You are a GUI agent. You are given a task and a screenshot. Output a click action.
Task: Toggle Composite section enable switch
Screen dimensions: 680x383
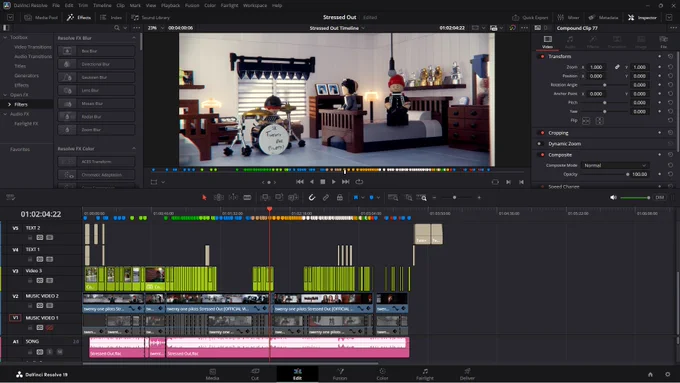pos(541,154)
